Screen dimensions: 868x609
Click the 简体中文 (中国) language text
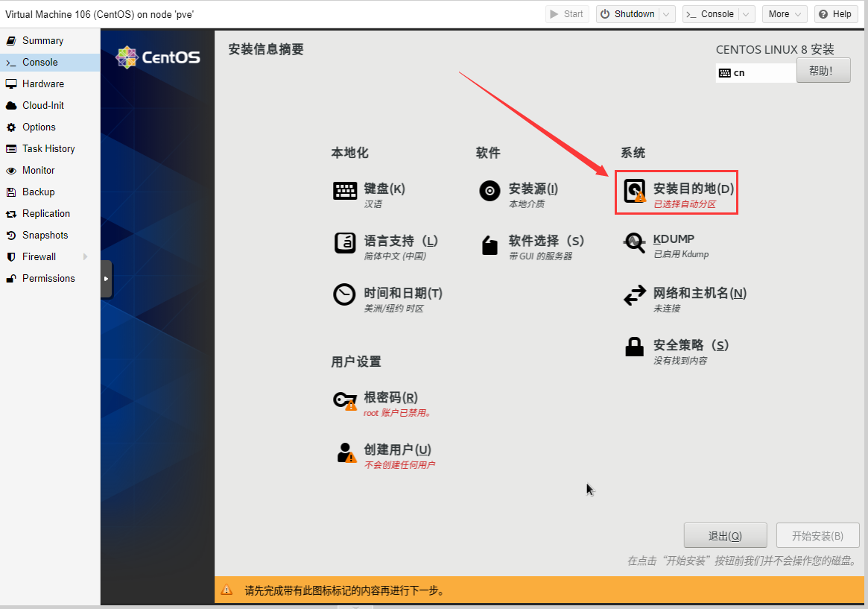click(395, 256)
